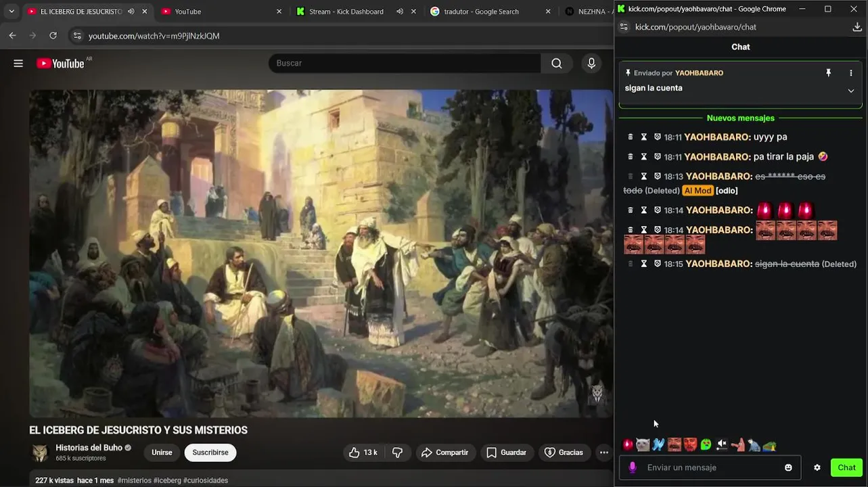Start voice search with microphone icon
Image resolution: width=868 pixels, height=487 pixels.
tap(591, 63)
